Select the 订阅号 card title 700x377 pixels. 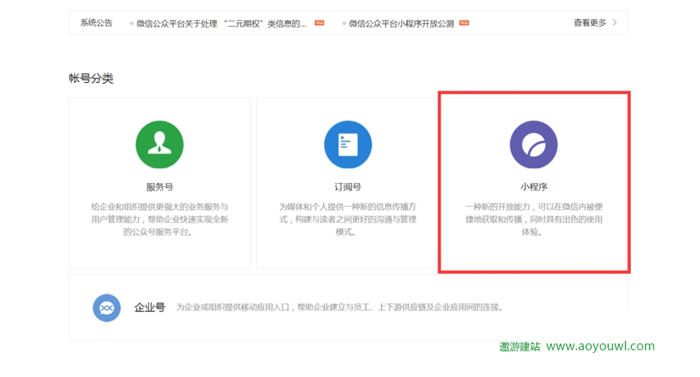pos(348,187)
